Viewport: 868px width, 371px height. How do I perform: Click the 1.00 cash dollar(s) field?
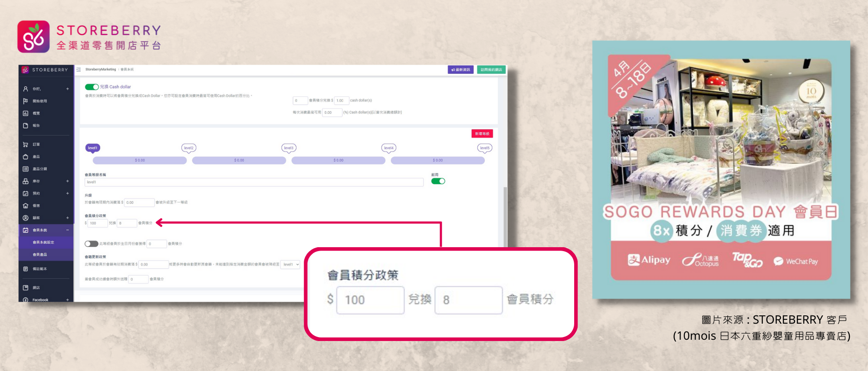pos(342,101)
